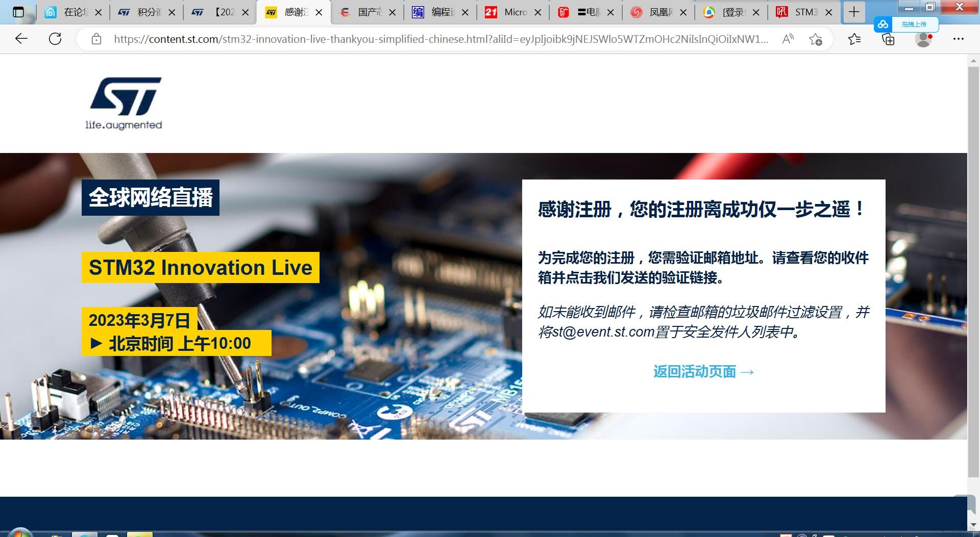The image size is (980, 537).
Task: Click the vertical scrollbar thumb
Action: tap(973, 271)
